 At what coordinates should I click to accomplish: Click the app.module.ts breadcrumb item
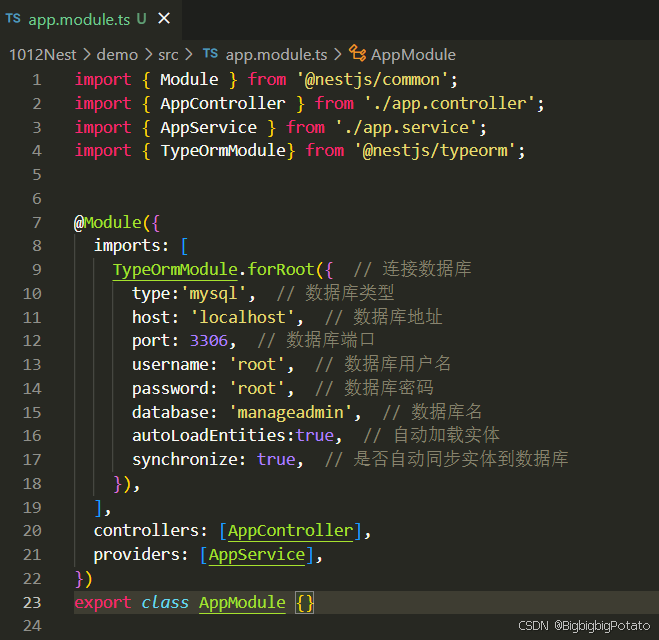pos(276,55)
